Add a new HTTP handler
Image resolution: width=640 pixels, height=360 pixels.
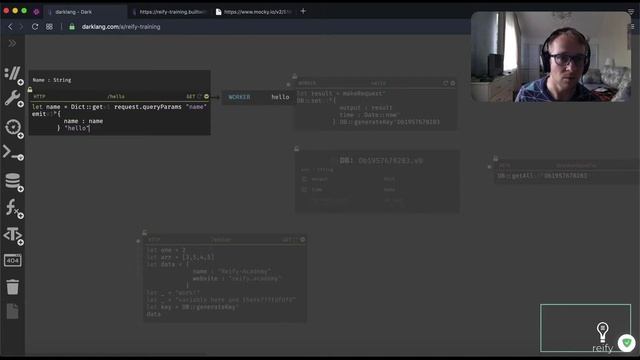20,82
